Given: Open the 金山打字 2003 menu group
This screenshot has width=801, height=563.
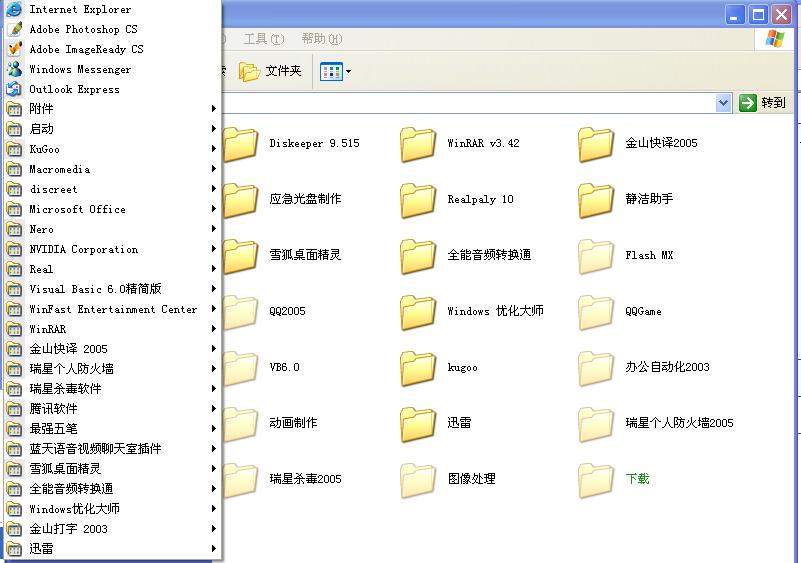Looking at the screenshot, I should 112,528.
